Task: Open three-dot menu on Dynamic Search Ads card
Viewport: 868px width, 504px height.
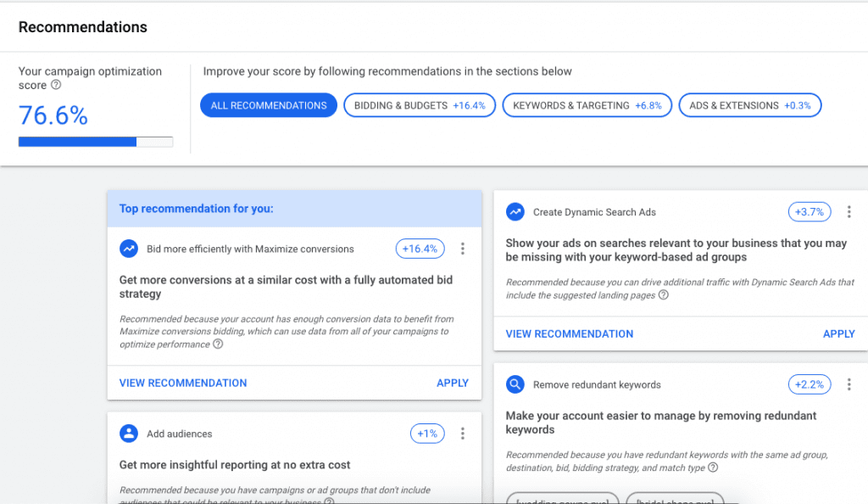Action: click(x=849, y=211)
